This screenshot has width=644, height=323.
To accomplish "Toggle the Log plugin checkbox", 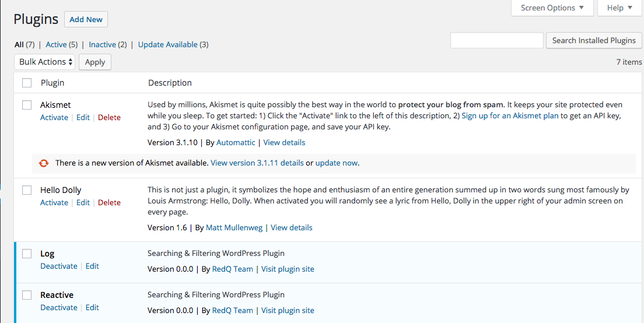I will [x=27, y=254].
